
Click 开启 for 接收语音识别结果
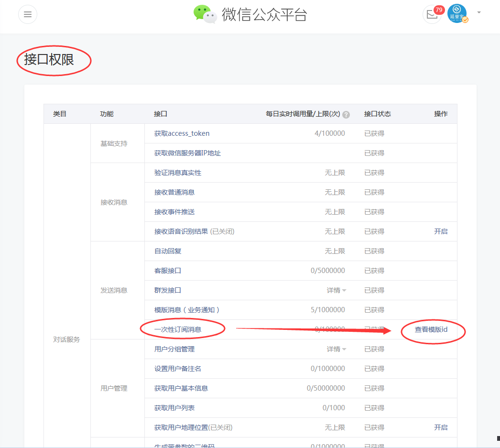[x=441, y=231]
